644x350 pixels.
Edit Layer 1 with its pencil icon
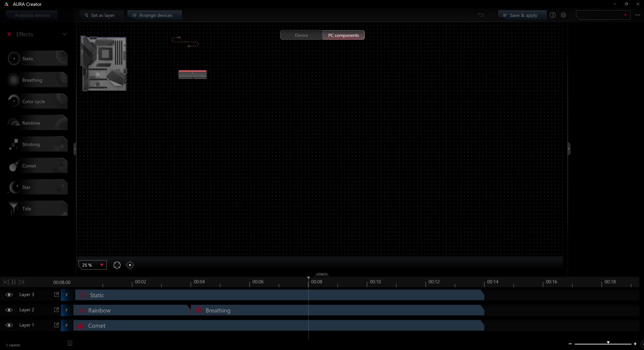tap(56, 325)
